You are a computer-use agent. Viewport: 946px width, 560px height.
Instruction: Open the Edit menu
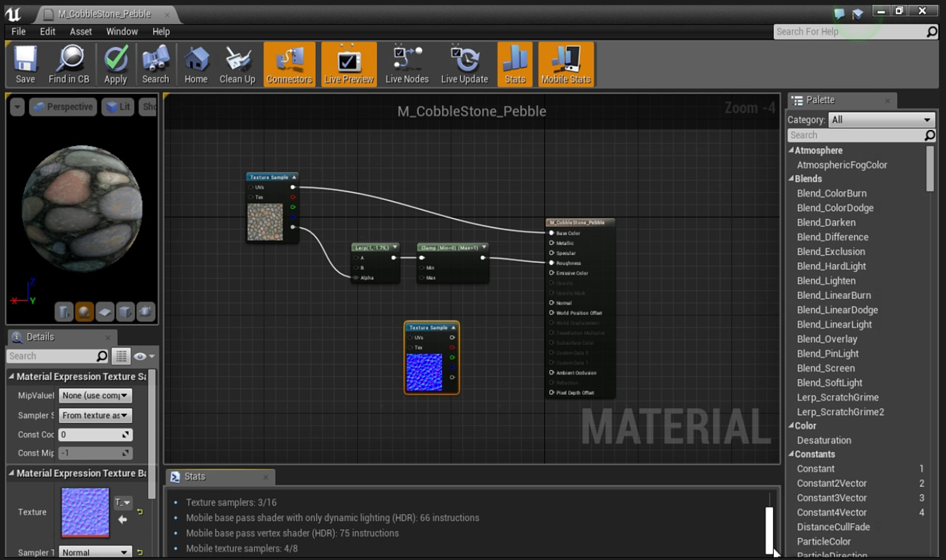coord(48,32)
